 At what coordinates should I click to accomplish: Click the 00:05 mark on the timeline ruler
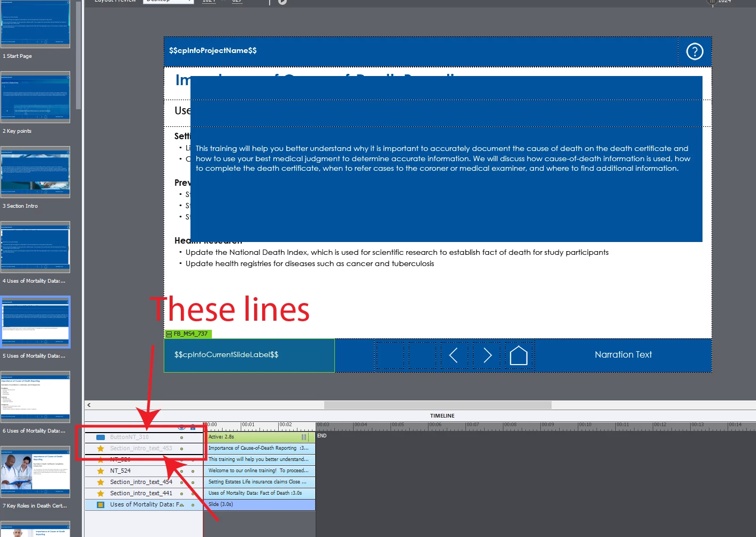pyautogui.click(x=398, y=425)
